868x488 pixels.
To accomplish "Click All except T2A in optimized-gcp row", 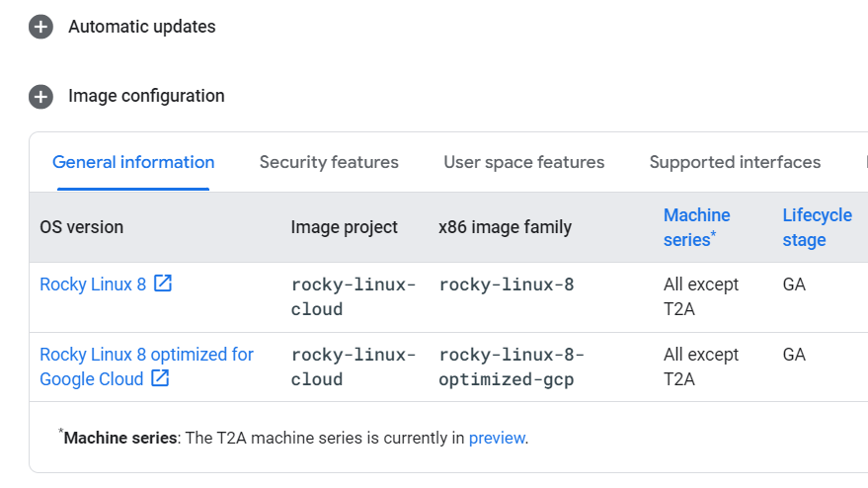I will click(x=701, y=366).
